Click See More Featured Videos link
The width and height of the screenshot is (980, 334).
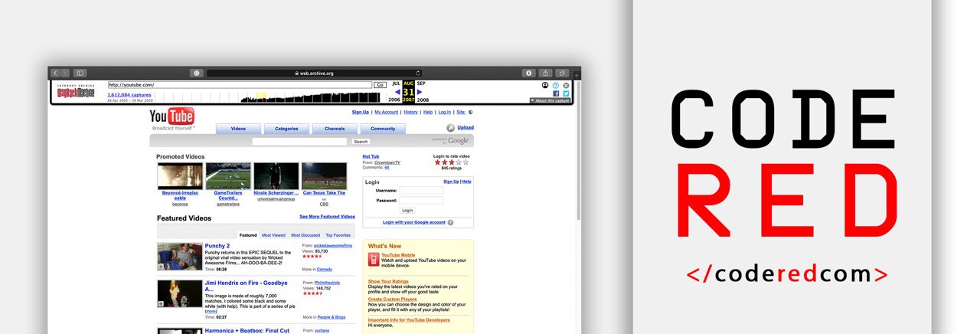pyautogui.click(x=327, y=217)
